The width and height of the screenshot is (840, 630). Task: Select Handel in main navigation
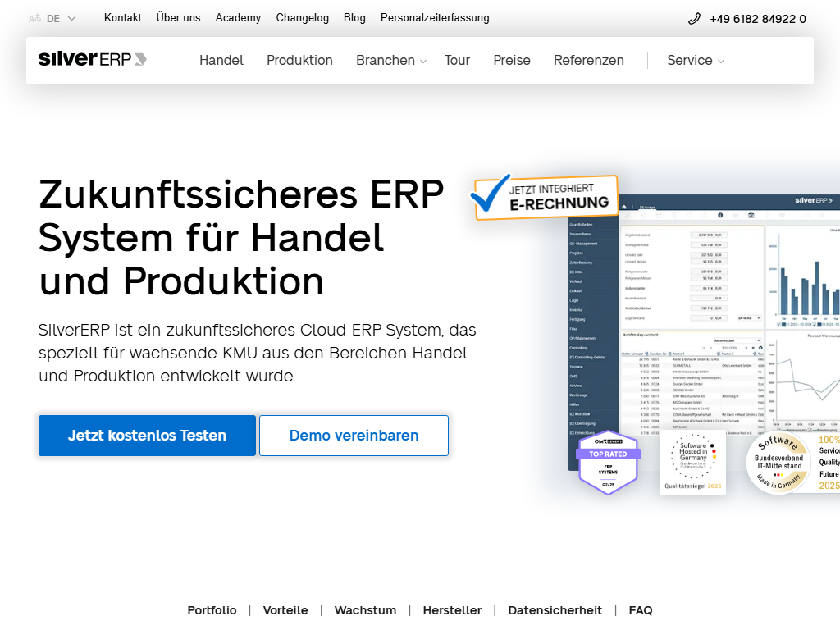(221, 60)
